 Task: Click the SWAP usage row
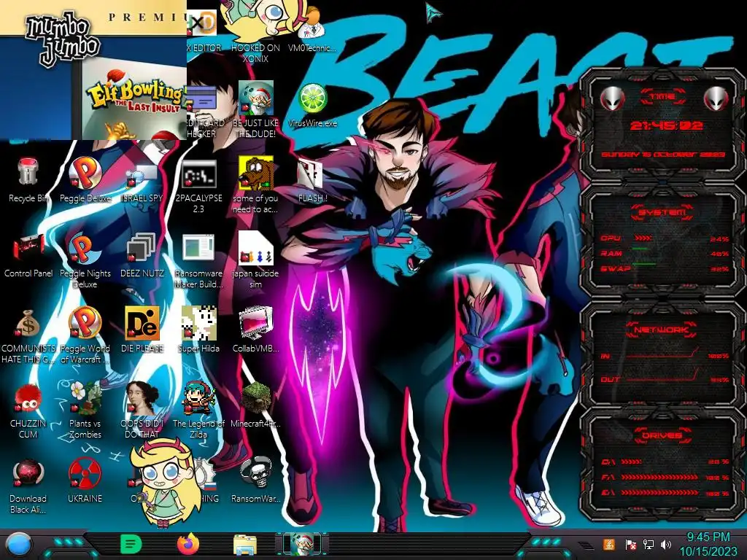point(665,268)
